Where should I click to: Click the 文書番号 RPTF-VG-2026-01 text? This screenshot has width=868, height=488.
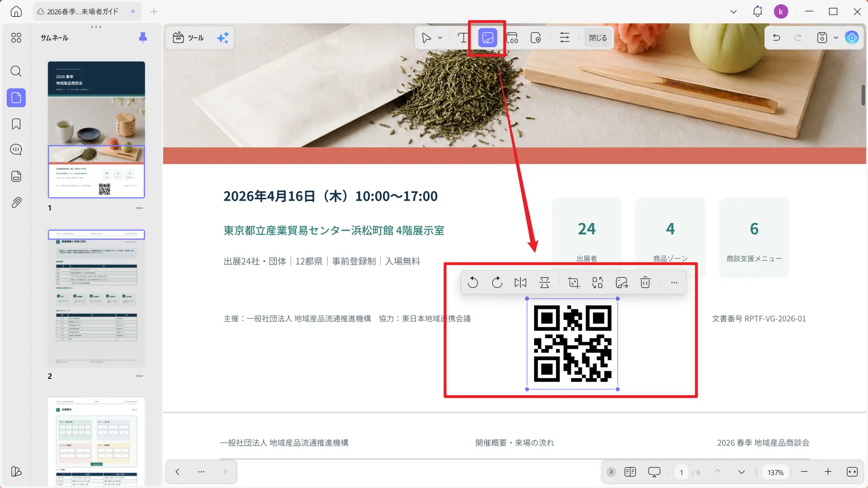point(759,319)
